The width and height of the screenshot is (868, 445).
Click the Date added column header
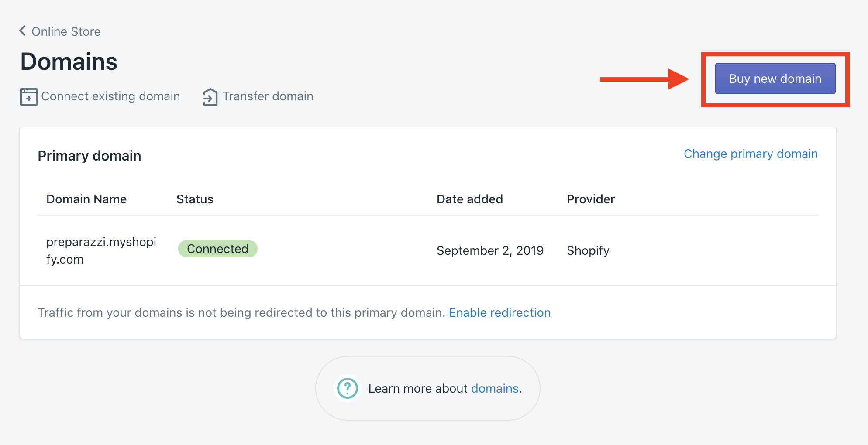click(470, 199)
